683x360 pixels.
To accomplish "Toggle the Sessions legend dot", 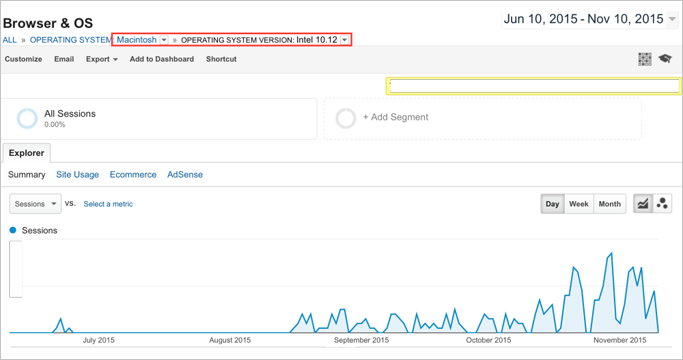I will pos(13,230).
